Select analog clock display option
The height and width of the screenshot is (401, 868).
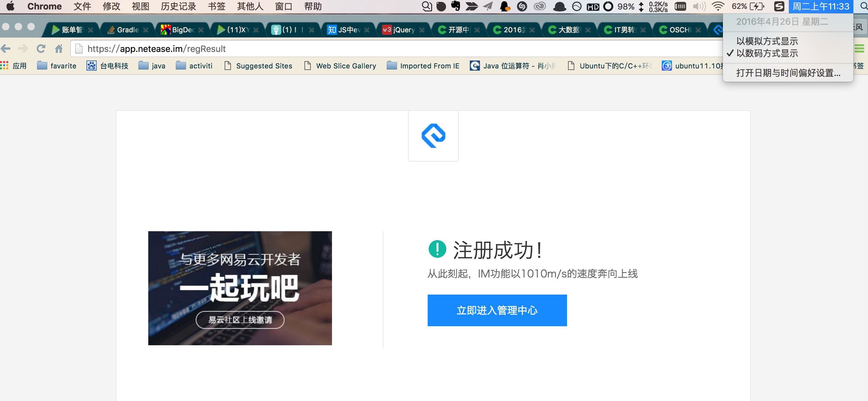[x=767, y=41]
